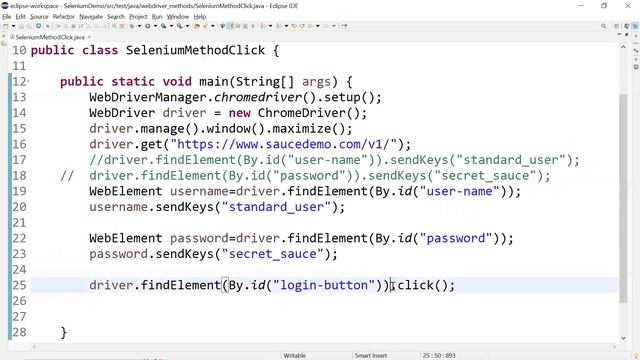Viewport: 640px width, 360px height.
Task: Click the toolbar search magnifier icon
Action: click(x=603, y=26)
